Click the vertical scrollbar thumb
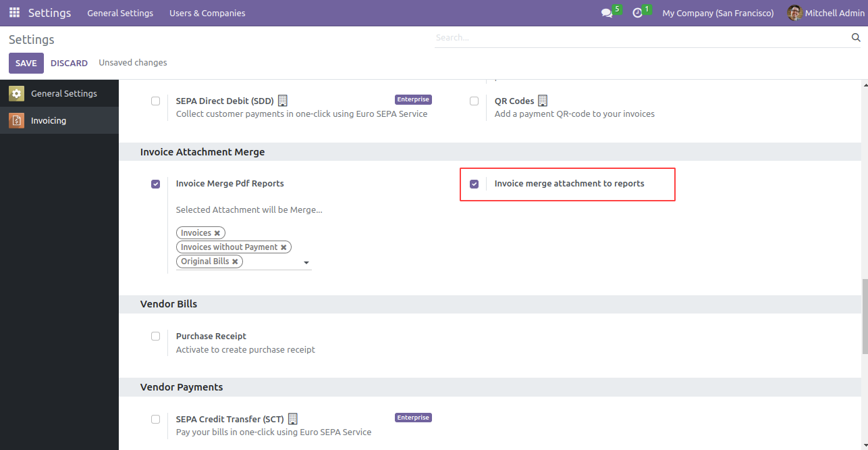Image resolution: width=868 pixels, height=450 pixels. pyautogui.click(x=864, y=316)
